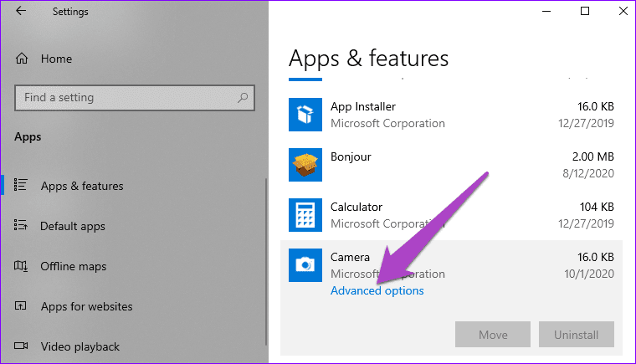
Task: Click the Apps & features page heading
Action: (x=368, y=59)
